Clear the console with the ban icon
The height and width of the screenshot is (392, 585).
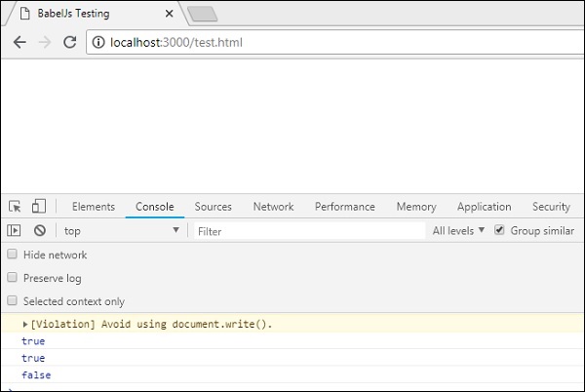40,231
